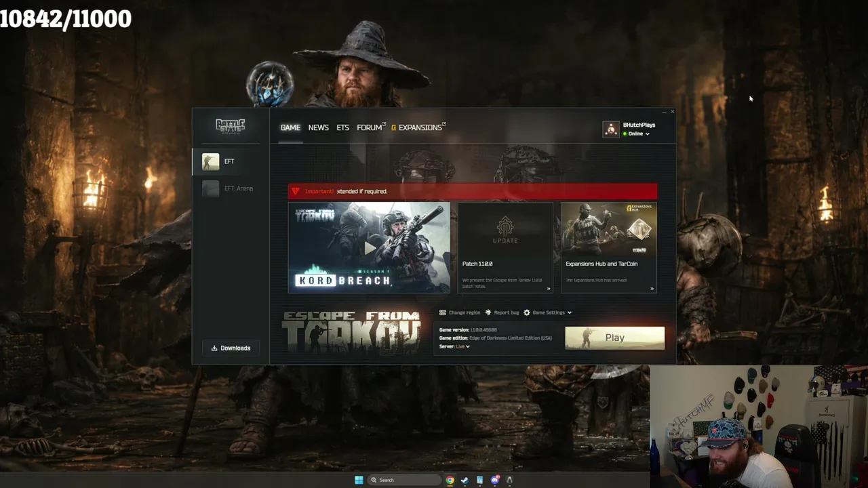Expand the Game Settings dropdown arrow
This screenshot has width=868, height=488.
point(569,312)
